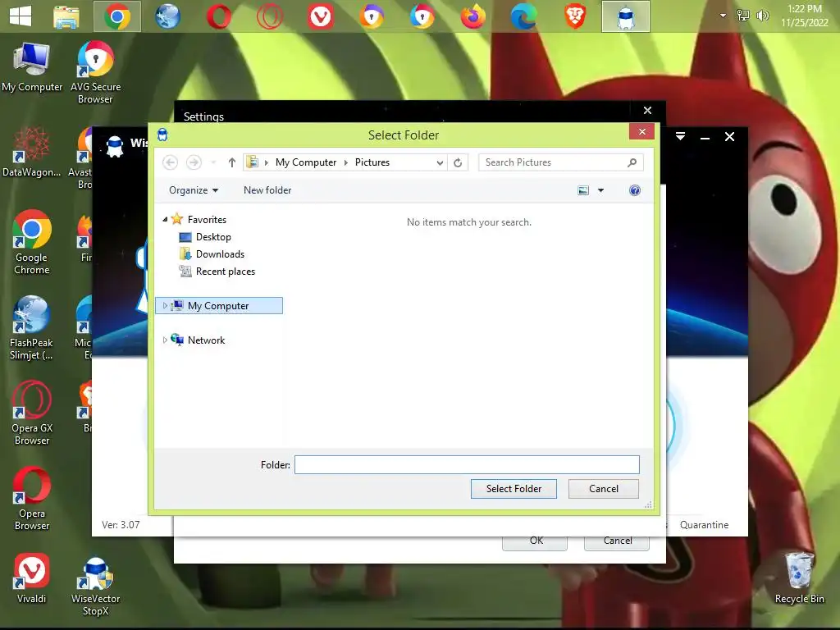Refresh the Pictures folder view

click(458, 162)
